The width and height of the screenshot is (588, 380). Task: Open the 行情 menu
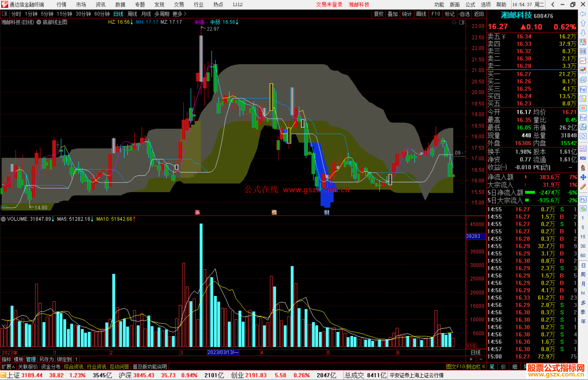(61, 5)
